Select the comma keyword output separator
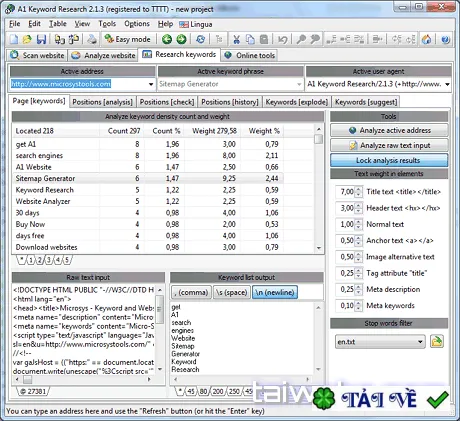The width and height of the screenshot is (460, 421). point(191,292)
